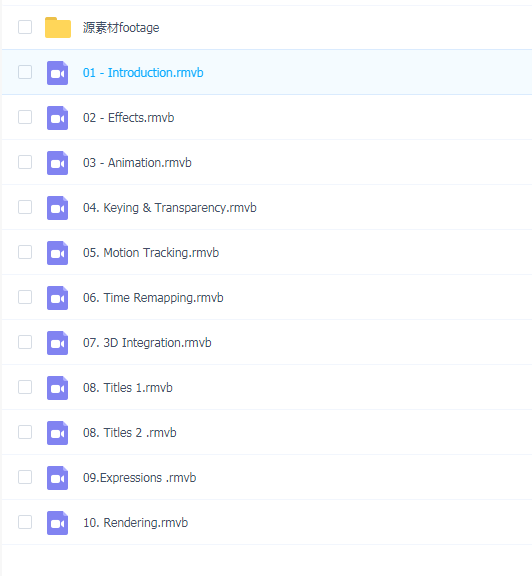
Task: Click video icon for 01 - Introduction.rmvb
Action: click(57, 73)
